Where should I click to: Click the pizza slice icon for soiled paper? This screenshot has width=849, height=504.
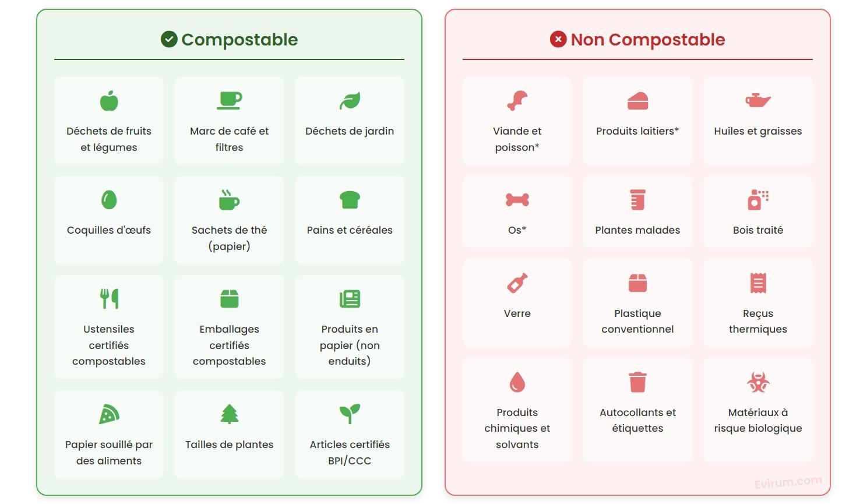pos(109,414)
